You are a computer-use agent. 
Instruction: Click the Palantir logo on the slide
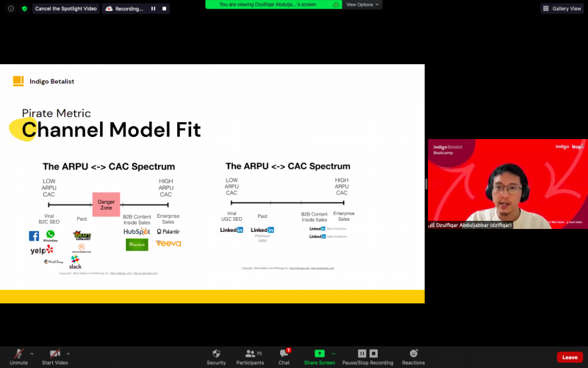pos(168,232)
